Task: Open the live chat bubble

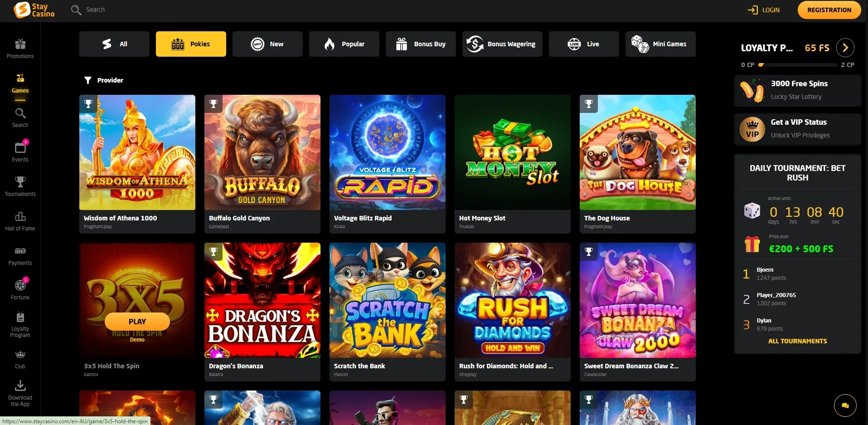Action: coord(844,405)
